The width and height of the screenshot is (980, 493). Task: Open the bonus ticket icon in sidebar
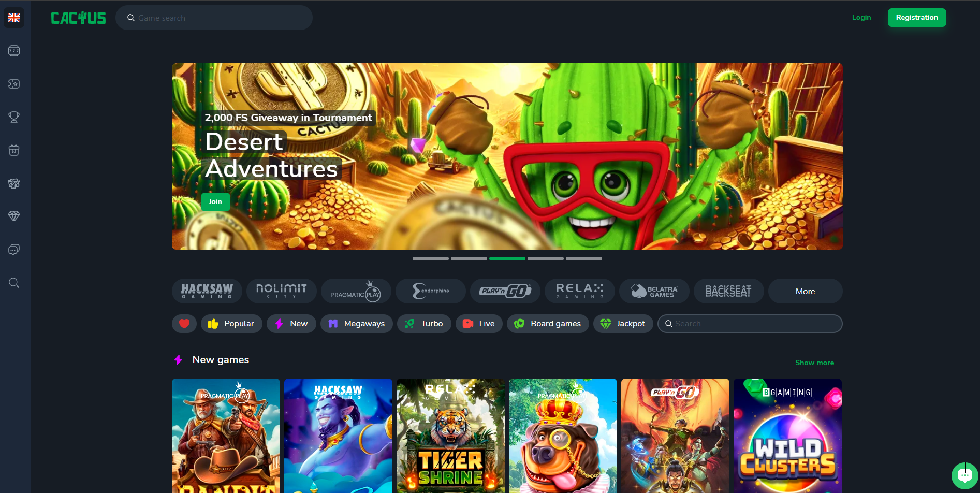(14, 84)
